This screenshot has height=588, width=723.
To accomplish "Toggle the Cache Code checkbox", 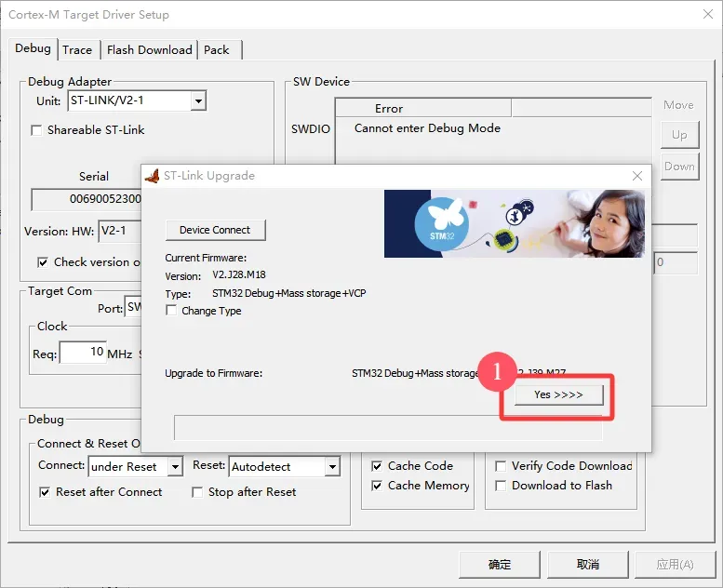I will pos(377,466).
